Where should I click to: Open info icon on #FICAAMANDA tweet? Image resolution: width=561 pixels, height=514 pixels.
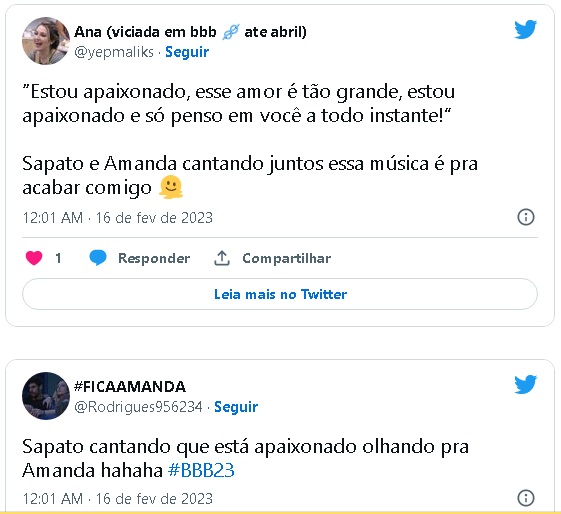point(526,498)
